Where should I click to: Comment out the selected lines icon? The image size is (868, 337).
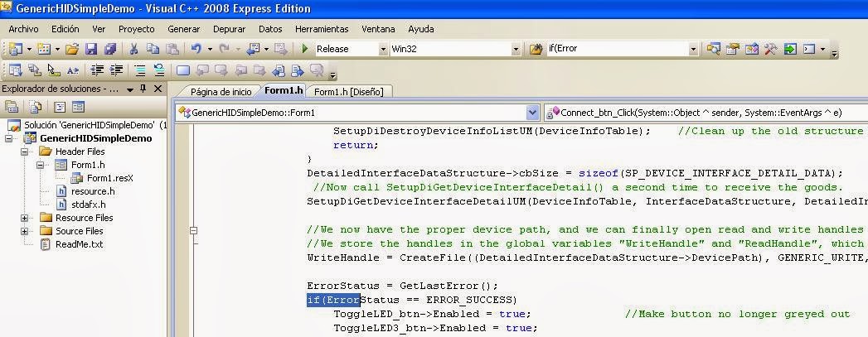pos(140,70)
